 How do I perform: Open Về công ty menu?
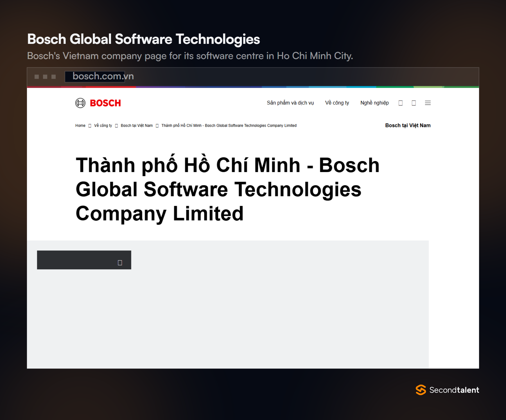point(337,103)
